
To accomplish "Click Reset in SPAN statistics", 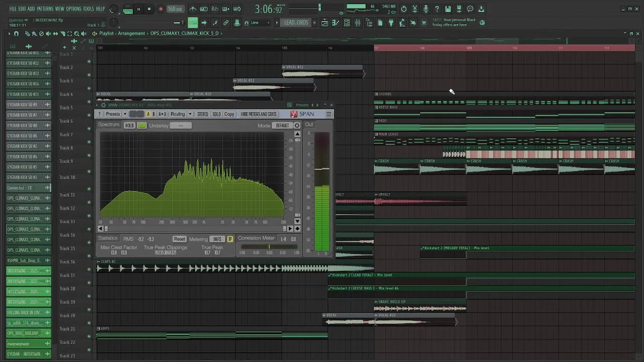I will 180,239.
